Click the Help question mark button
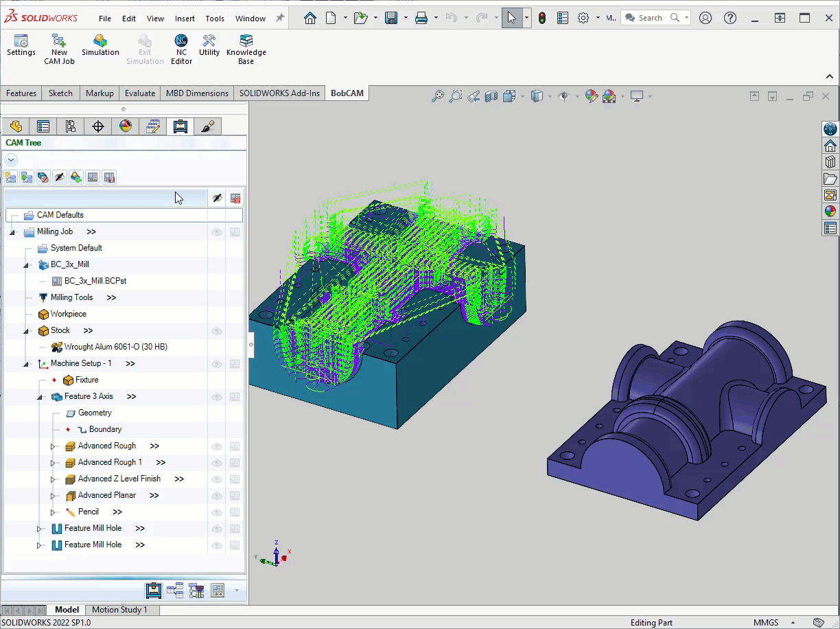Screen dimensions: 840x629 tap(730, 19)
